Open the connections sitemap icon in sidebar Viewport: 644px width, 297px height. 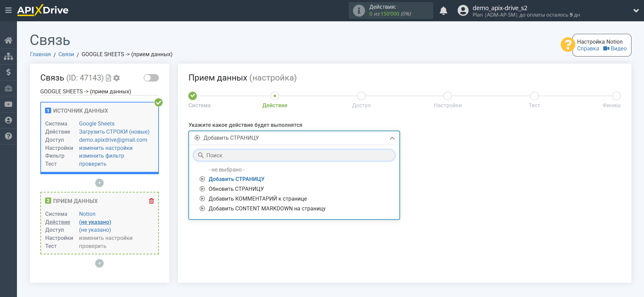click(8, 56)
